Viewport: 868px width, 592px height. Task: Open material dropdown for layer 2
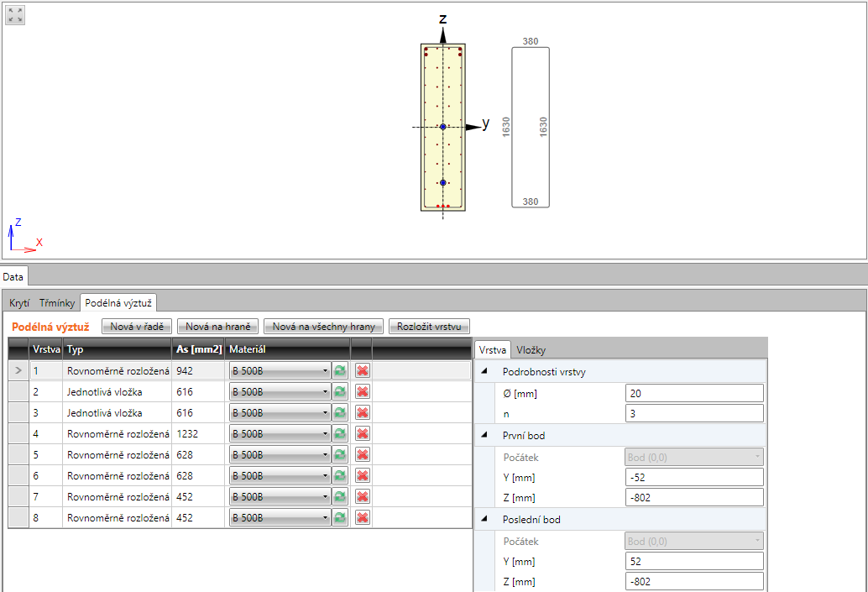(x=280, y=391)
